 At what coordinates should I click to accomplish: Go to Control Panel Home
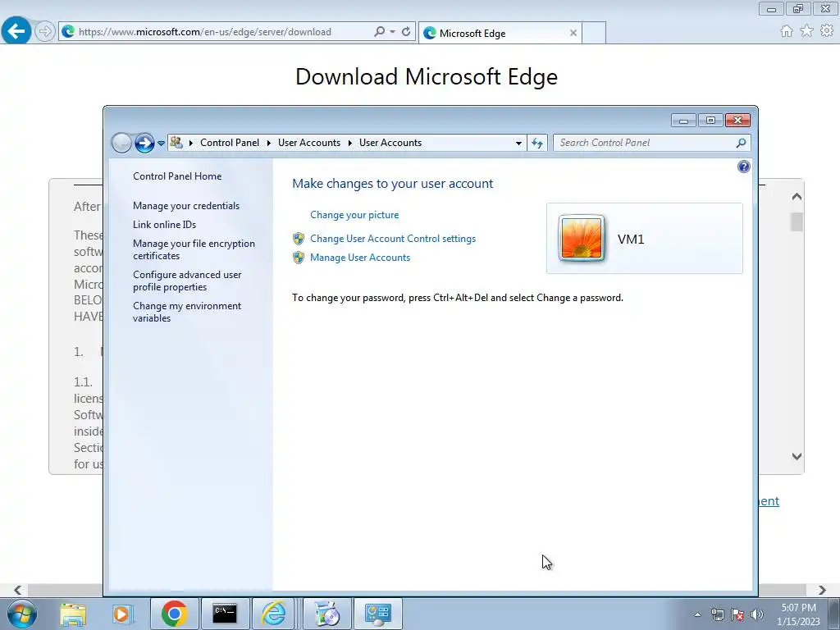[x=177, y=176]
